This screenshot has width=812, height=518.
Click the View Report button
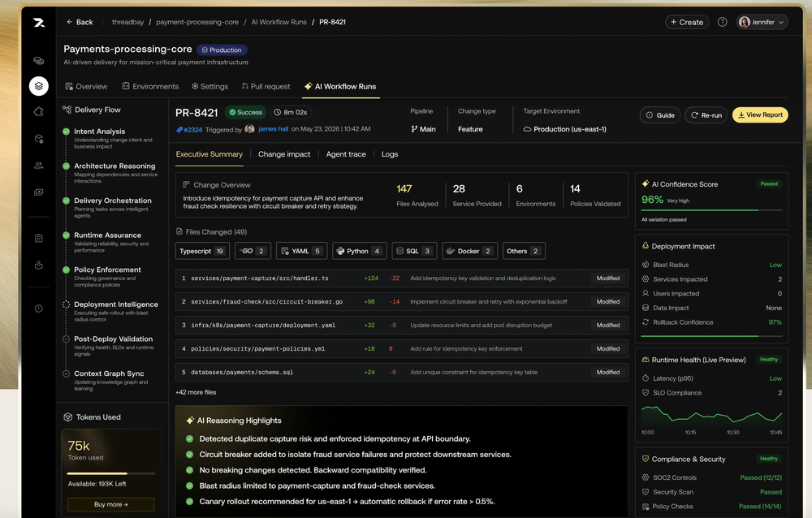[x=760, y=115]
